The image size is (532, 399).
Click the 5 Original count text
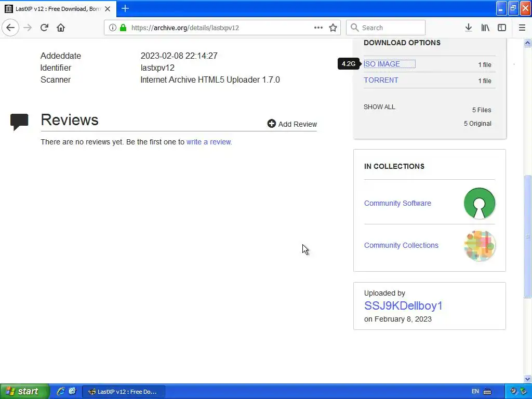(x=477, y=124)
